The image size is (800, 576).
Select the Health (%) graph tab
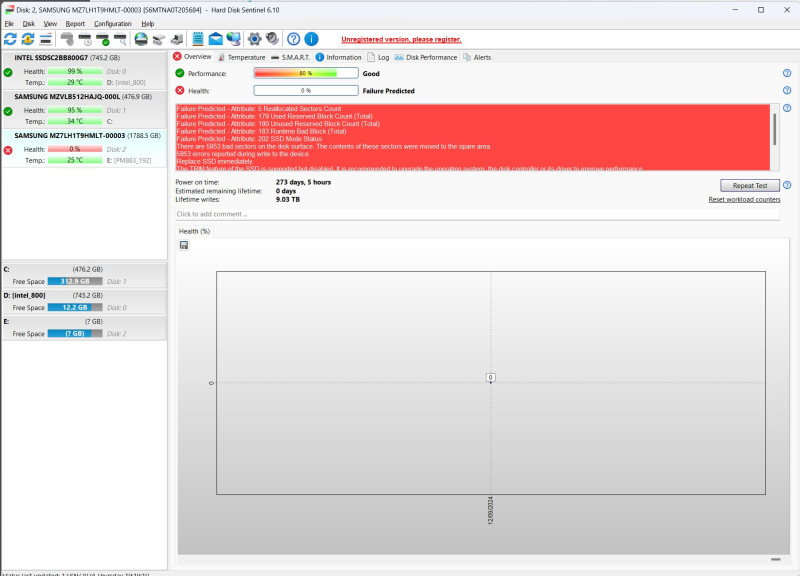click(x=194, y=231)
